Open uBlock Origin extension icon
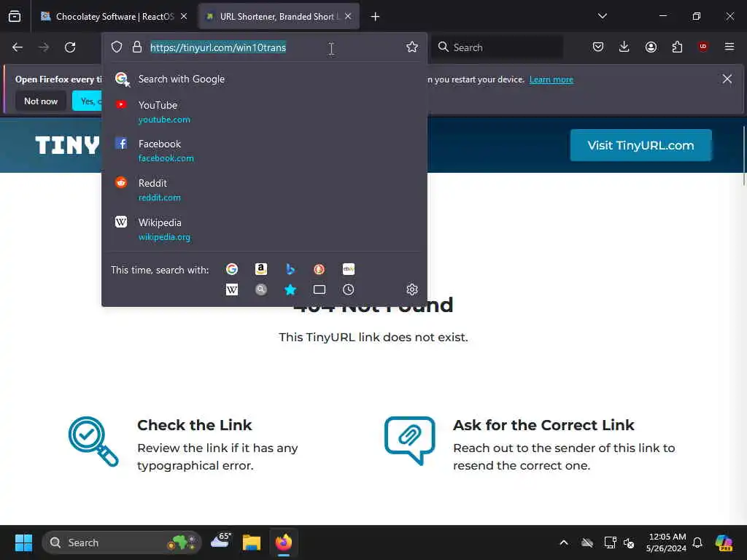747x560 pixels. pos(703,47)
